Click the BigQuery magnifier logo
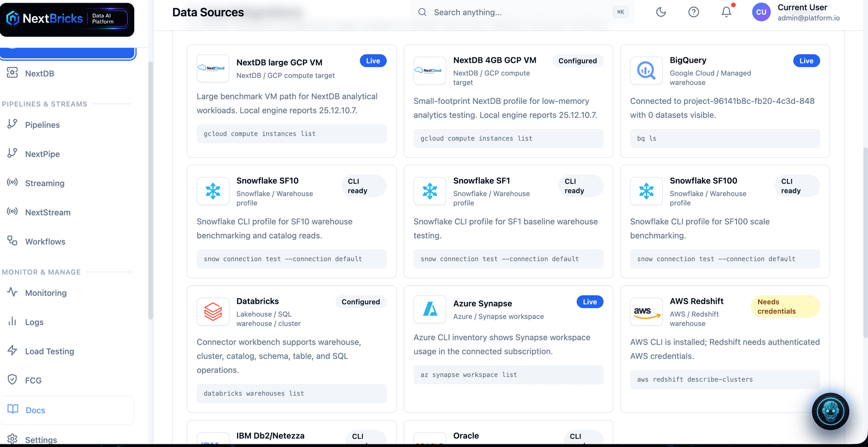This screenshot has width=868, height=447. 646,71
